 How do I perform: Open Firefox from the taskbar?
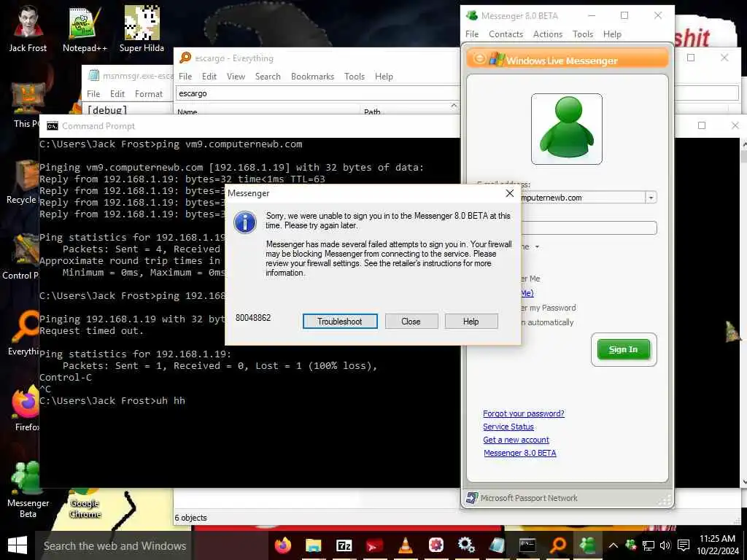pyautogui.click(x=282, y=545)
